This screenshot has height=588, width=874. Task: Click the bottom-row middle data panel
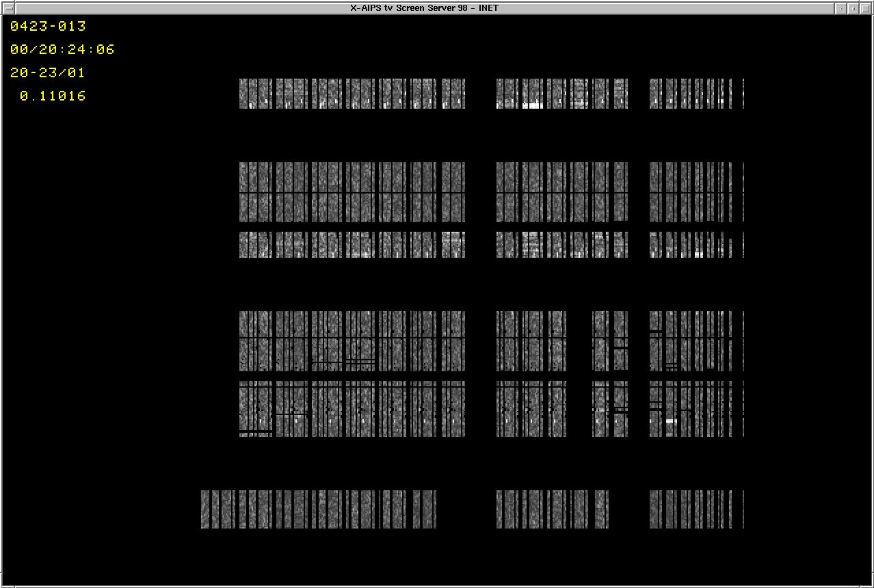[x=552, y=509]
